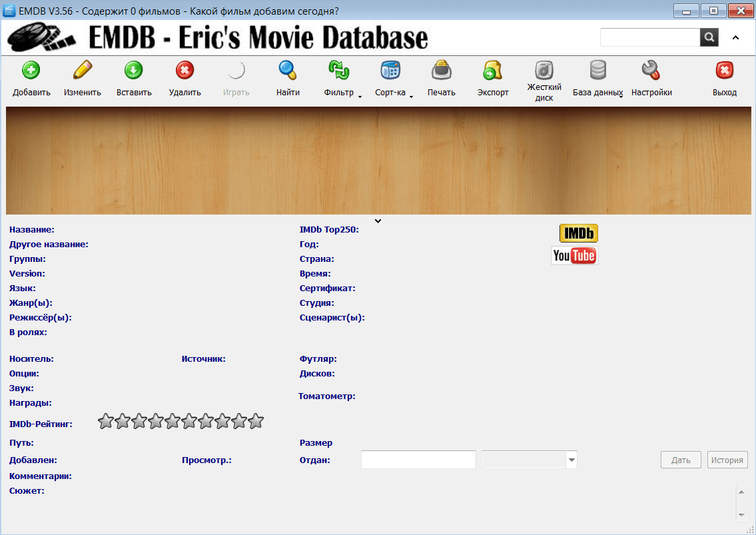Click the tenth IMDb rating star
Screen dimensions: 756x535
click(256, 421)
